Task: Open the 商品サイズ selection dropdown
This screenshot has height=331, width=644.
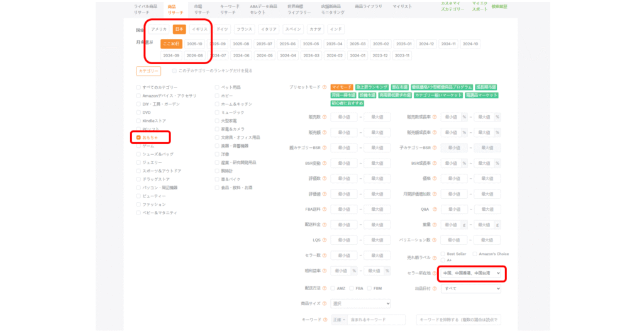Action: [360, 304]
